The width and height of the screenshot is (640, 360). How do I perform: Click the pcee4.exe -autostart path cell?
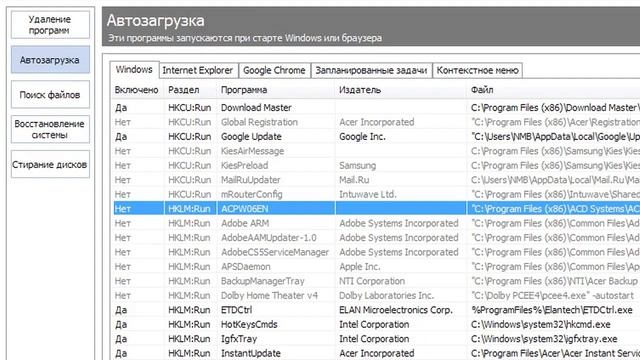pos(553,296)
